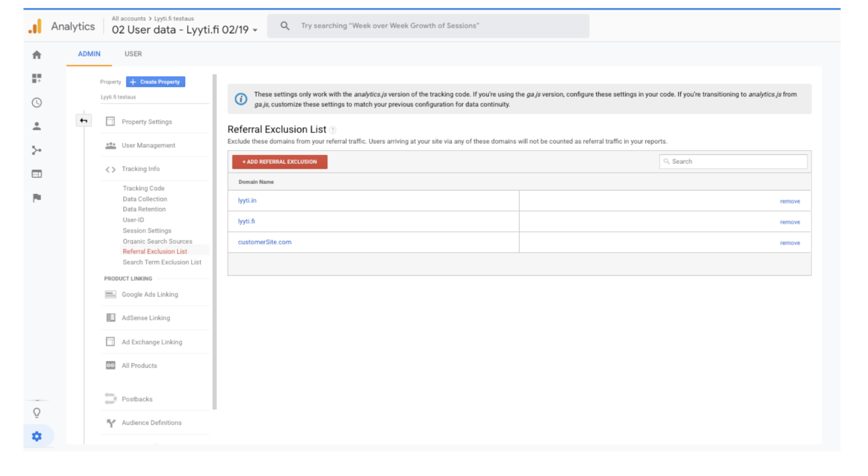Click the Behavior icon in sidebar

pyautogui.click(x=37, y=174)
